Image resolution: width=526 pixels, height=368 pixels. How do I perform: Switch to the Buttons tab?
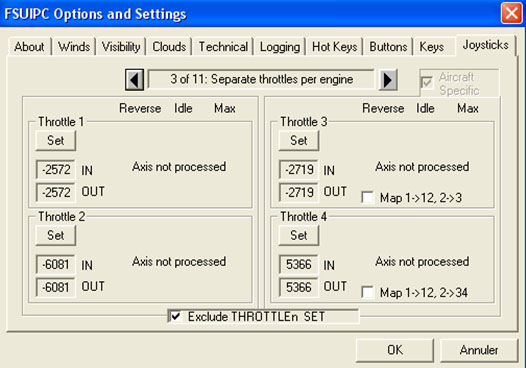click(388, 47)
